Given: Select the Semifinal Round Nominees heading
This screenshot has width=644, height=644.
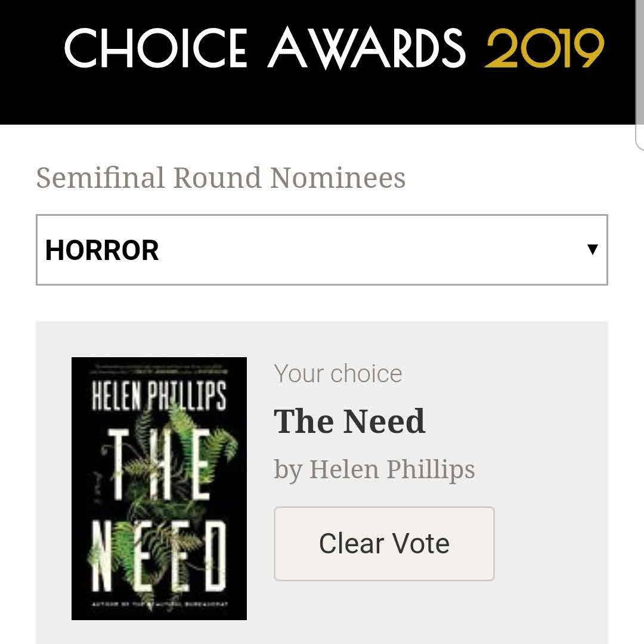Looking at the screenshot, I should coord(221,178).
